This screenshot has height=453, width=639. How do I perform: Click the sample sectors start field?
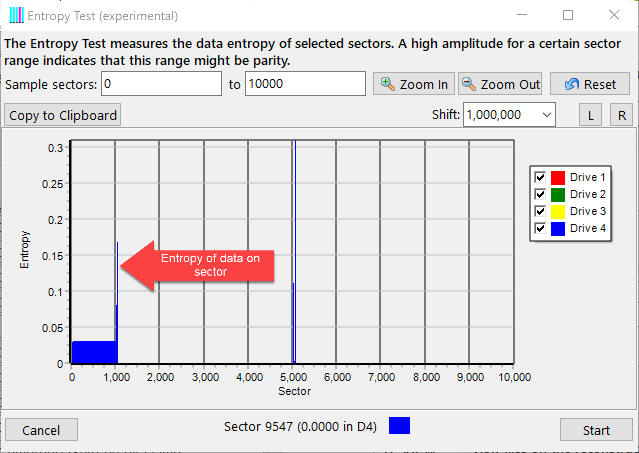160,84
